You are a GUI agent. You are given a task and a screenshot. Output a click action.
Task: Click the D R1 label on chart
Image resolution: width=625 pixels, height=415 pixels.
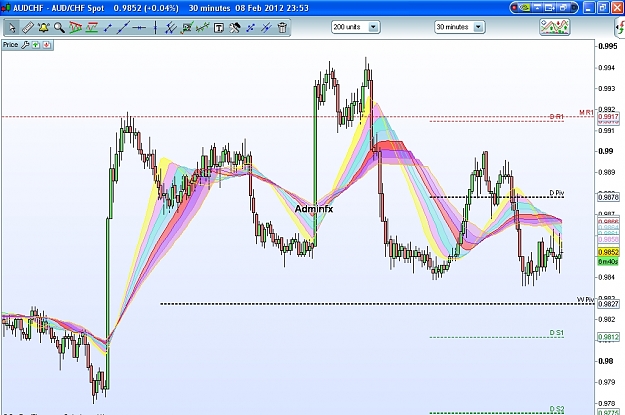click(556, 117)
